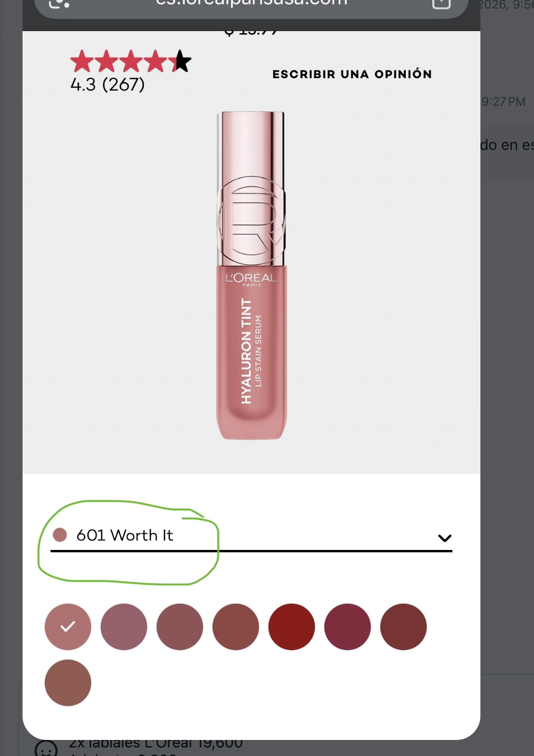Click the emoji smiley icon at bottom
534x756 pixels.
click(x=46, y=749)
